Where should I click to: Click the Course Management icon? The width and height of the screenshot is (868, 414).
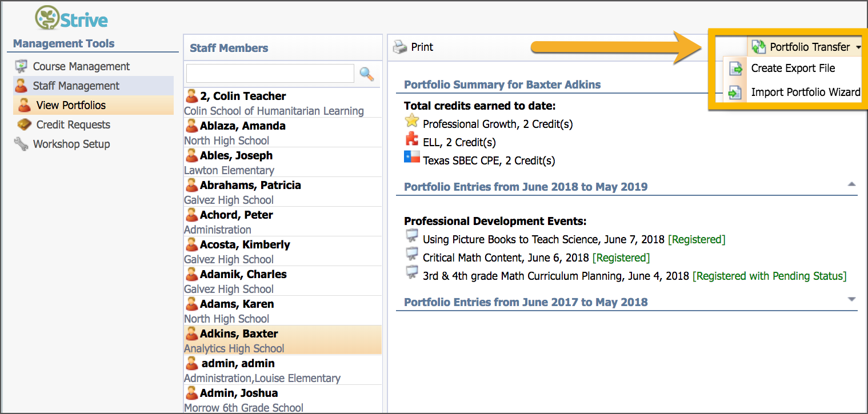(x=21, y=66)
